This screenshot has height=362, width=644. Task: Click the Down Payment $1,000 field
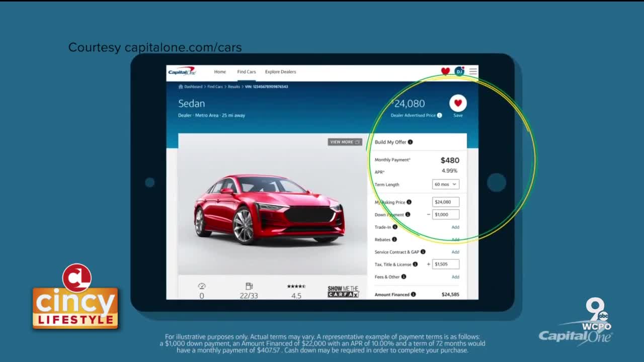446,215
